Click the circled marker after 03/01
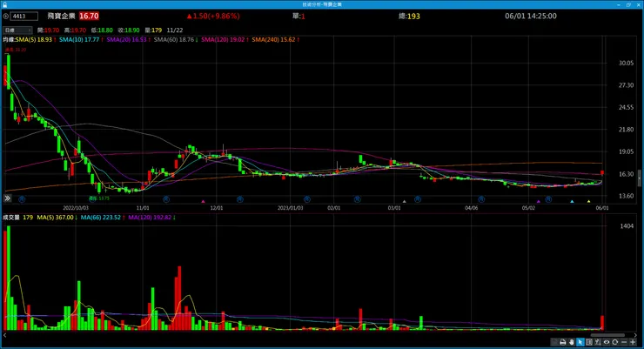The image size is (644, 349). (417, 199)
